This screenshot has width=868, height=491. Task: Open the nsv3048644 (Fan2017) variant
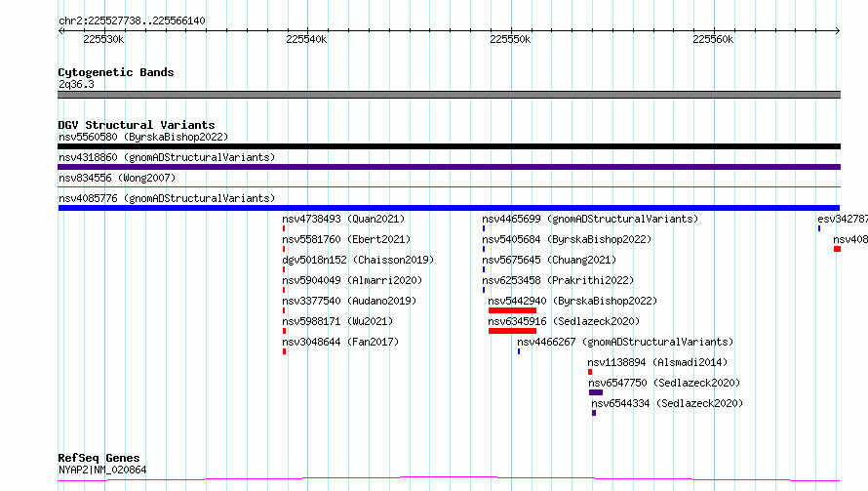(340, 342)
